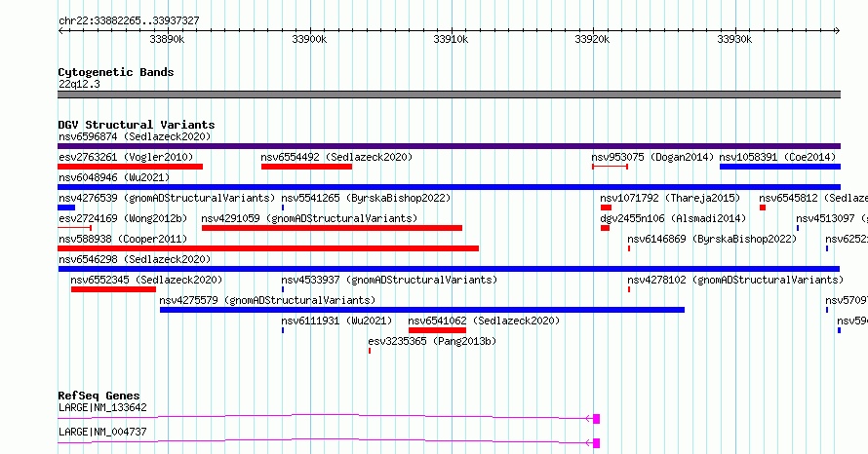Open nsv5541265 (ByrskaBishop2022) label
This screenshot has height=454, width=868.
(366, 198)
